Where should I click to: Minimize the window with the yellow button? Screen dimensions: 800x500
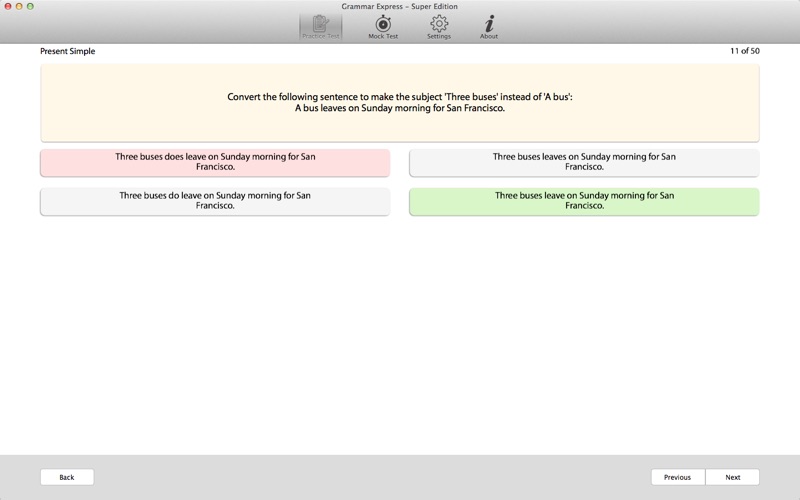coord(19,6)
